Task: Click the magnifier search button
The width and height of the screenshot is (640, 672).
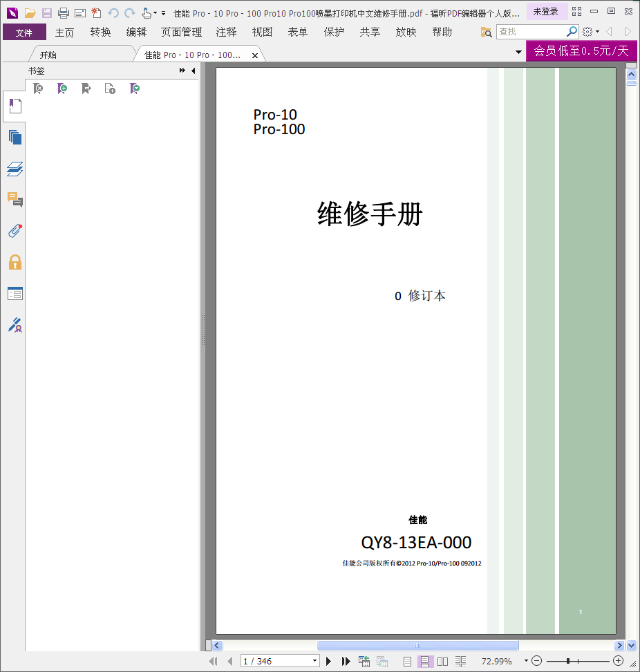Action: [x=572, y=32]
